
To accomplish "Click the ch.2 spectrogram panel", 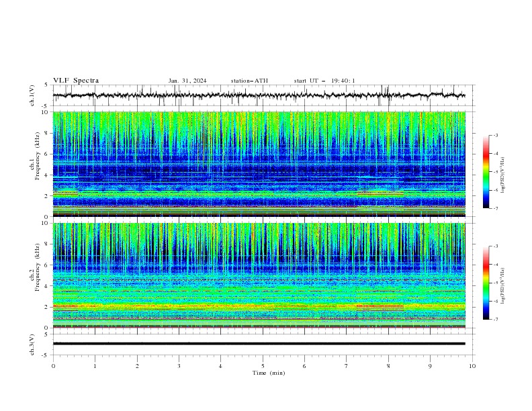I will (259, 275).
